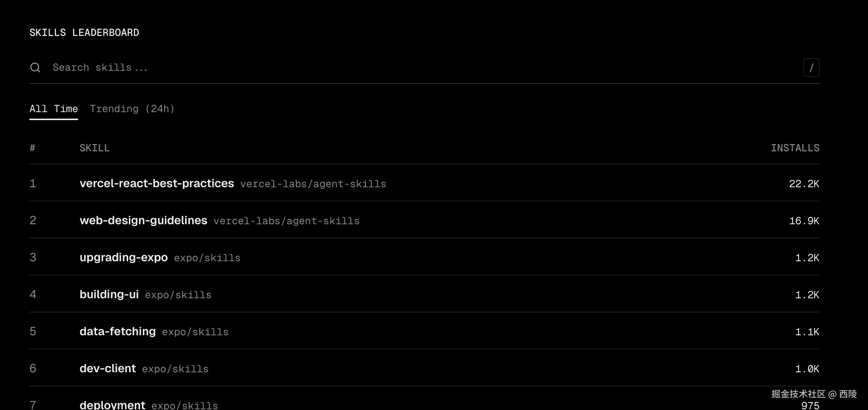Click expo/skills repo next to upgrading-expo
Image resolution: width=868 pixels, height=410 pixels.
[207, 258]
